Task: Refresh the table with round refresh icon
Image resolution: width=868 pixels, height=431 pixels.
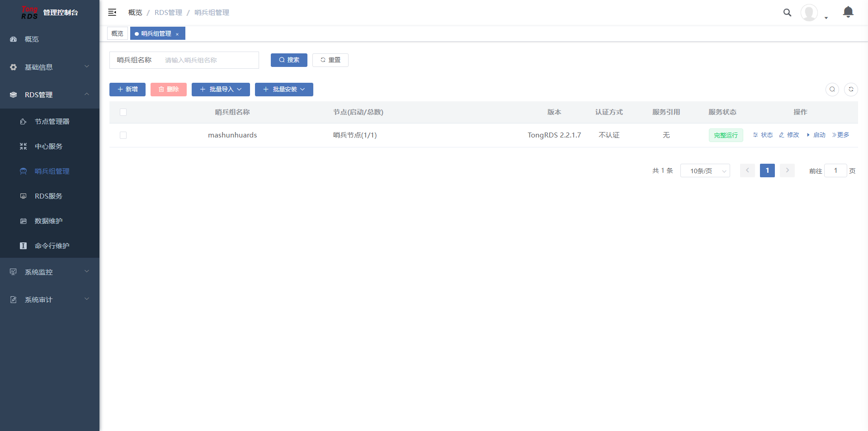Action: tap(851, 90)
